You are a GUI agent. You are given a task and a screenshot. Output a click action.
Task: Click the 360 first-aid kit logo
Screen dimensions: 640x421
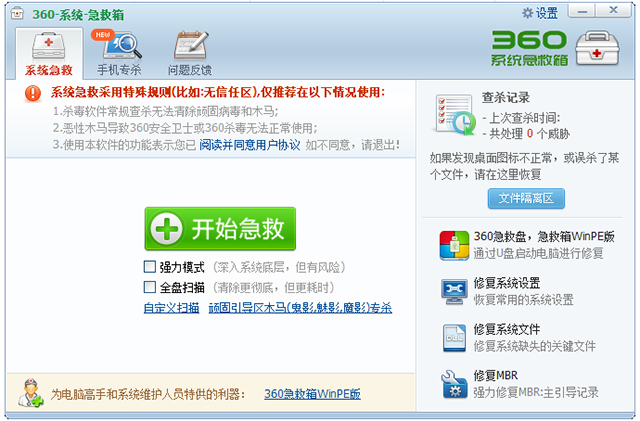click(597, 48)
